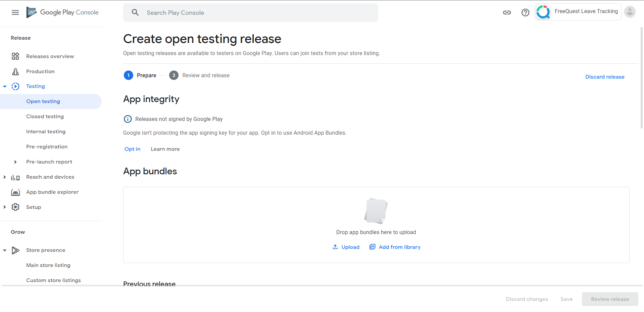
Task: Open the navigation hamburger menu
Action: click(15, 12)
